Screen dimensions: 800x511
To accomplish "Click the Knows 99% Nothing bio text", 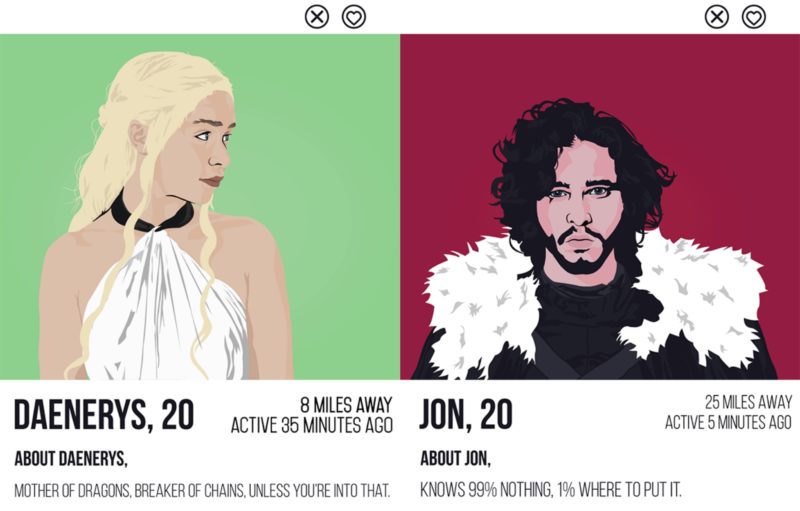I will (x=551, y=490).
